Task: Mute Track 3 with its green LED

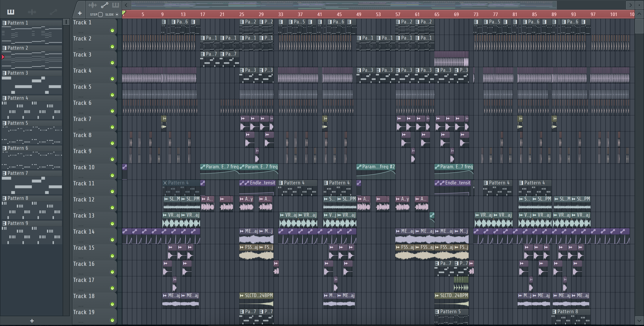Action: (x=112, y=63)
